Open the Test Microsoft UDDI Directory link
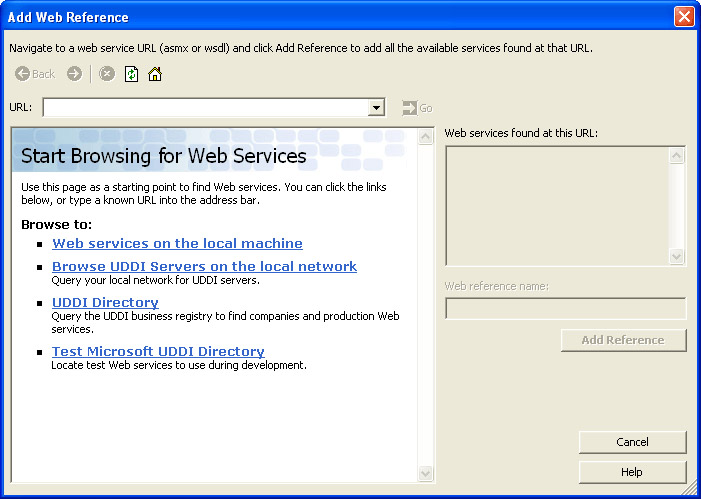Screen dimensions: 701x499 tap(158, 351)
